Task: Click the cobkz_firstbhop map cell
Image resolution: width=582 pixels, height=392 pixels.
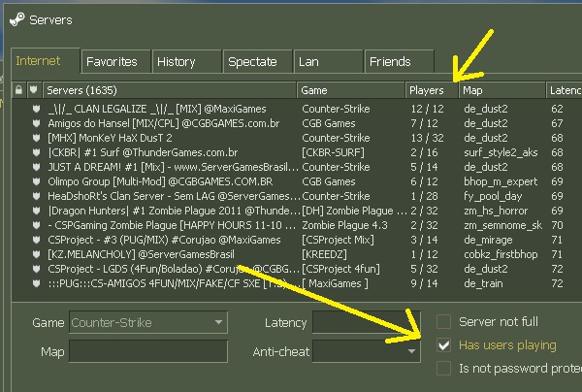Action: [x=501, y=254]
